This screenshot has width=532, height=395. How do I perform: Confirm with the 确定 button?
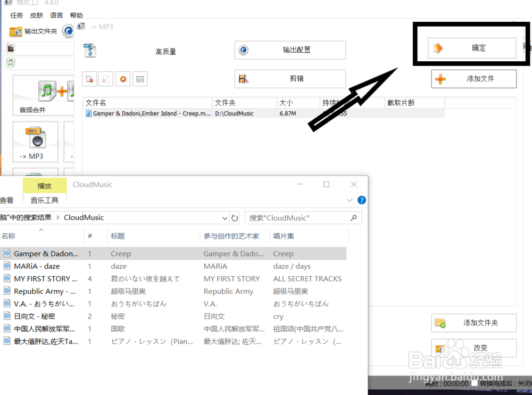point(472,48)
